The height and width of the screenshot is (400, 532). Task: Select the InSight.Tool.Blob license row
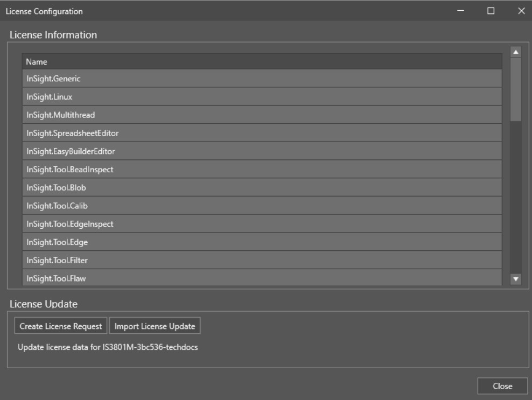pyautogui.click(x=262, y=188)
